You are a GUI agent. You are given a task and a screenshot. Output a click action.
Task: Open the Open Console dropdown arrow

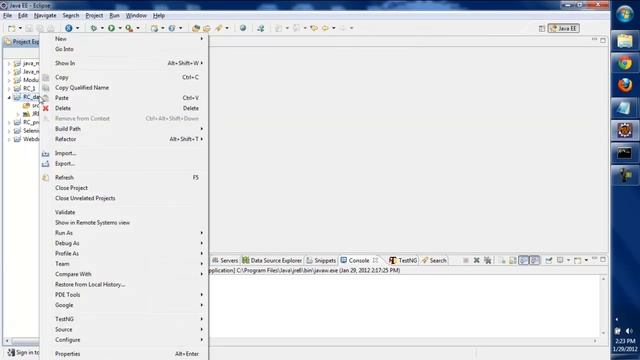coord(586,260)
